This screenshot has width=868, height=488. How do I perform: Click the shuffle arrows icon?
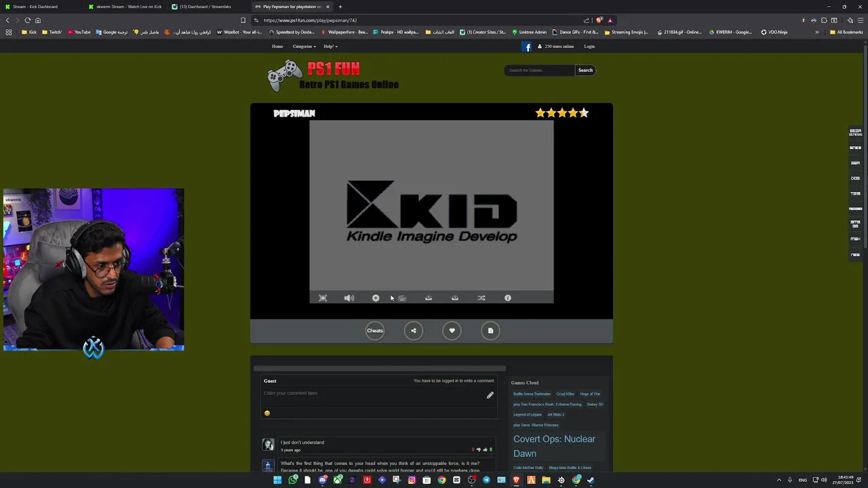coord(481,298)
